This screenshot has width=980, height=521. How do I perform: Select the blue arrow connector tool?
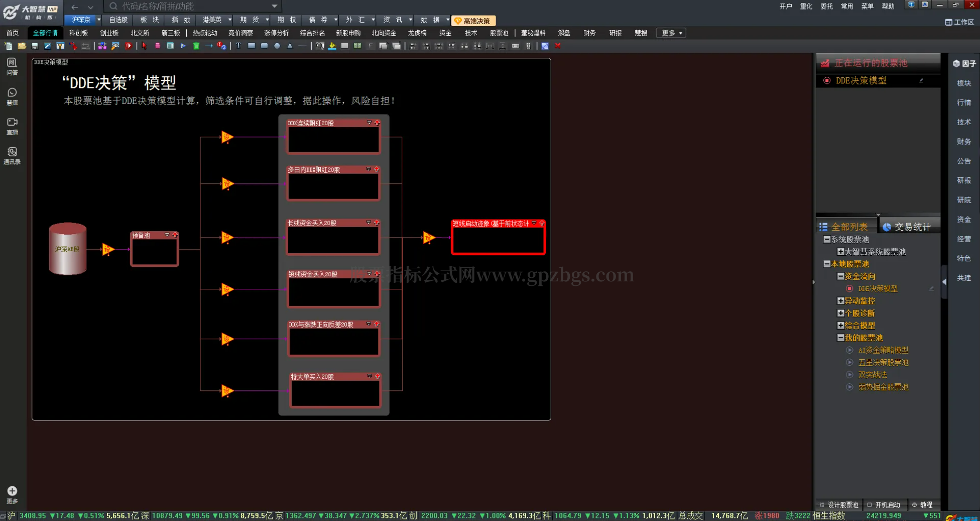pos(209,46)
